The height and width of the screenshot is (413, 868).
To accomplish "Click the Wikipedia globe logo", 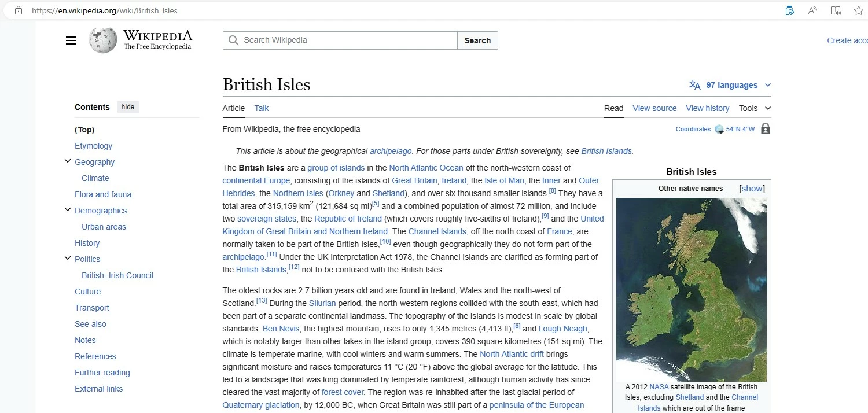I will [103, 40].
